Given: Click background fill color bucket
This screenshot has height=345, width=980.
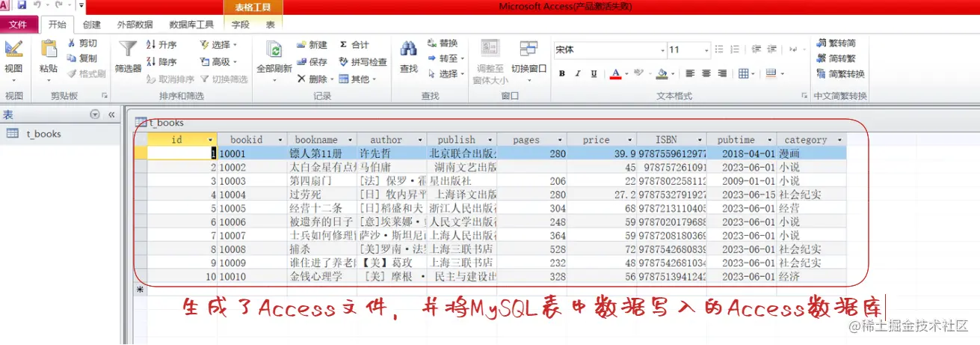Looking at the screenshot, I should 661,74.
